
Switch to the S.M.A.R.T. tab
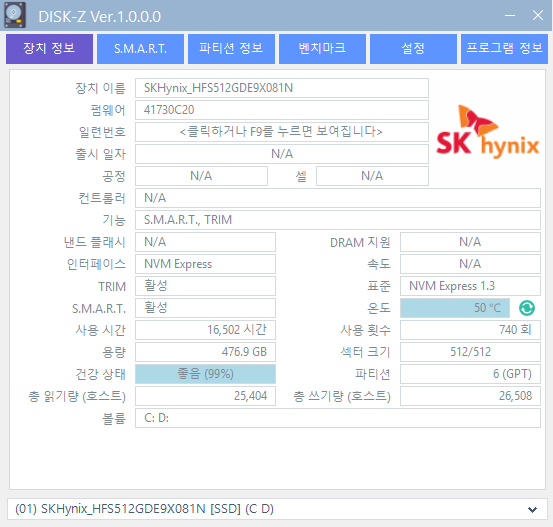pos(140,49)
